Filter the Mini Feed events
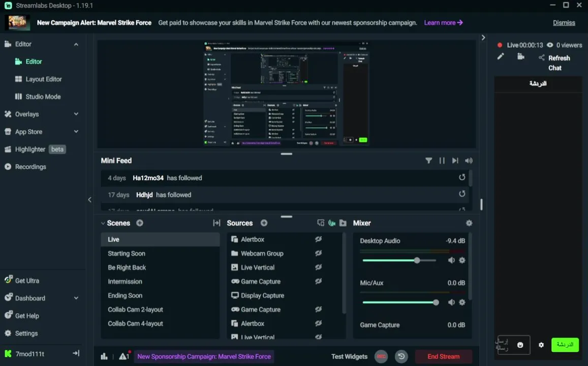Screen dimensions: 588x366 coord(428,161)
